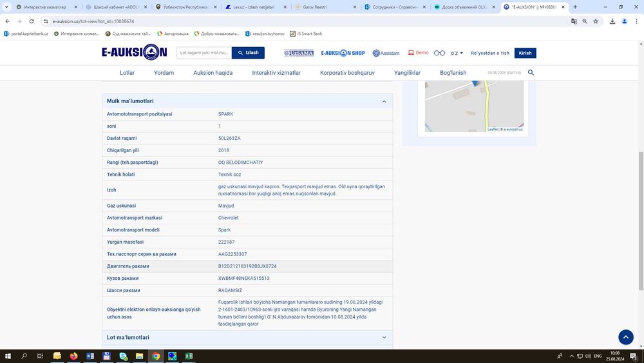The image size is (644, 363).
Task: Close the Интерактив хизматлар tab
Action: [75, 7]
